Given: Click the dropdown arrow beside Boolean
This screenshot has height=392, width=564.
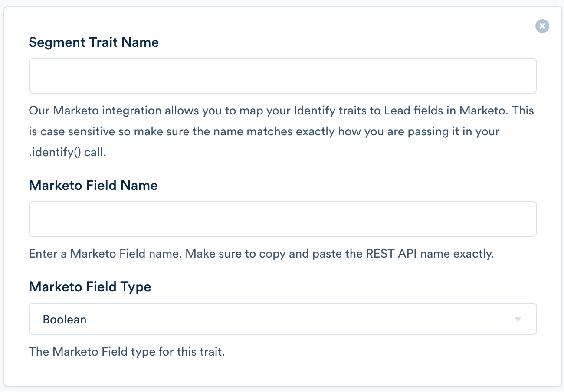Looking at the screenshot, I should click(x=517, y=319).
